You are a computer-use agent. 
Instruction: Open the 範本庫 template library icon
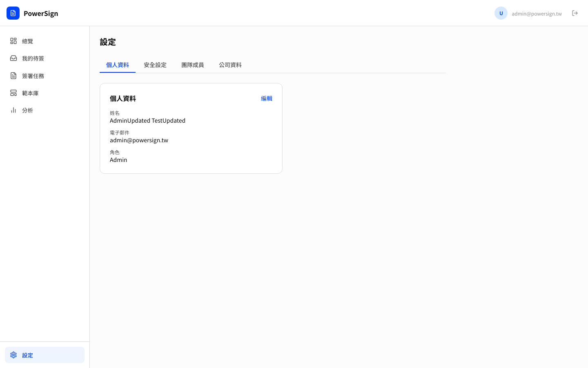pyautogui.click(x=13, y=93)
